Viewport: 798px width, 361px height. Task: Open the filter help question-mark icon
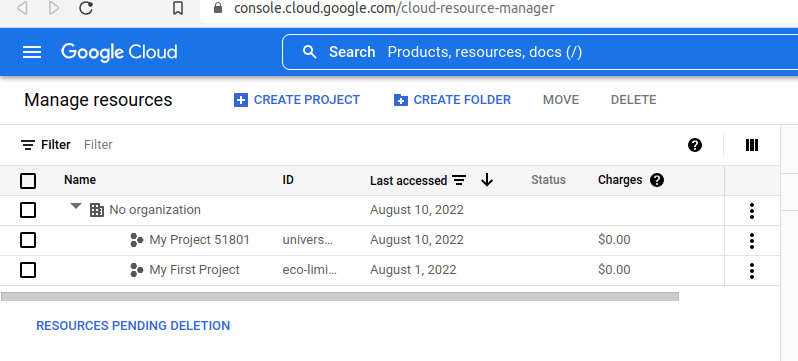click(x=695, y=145)
